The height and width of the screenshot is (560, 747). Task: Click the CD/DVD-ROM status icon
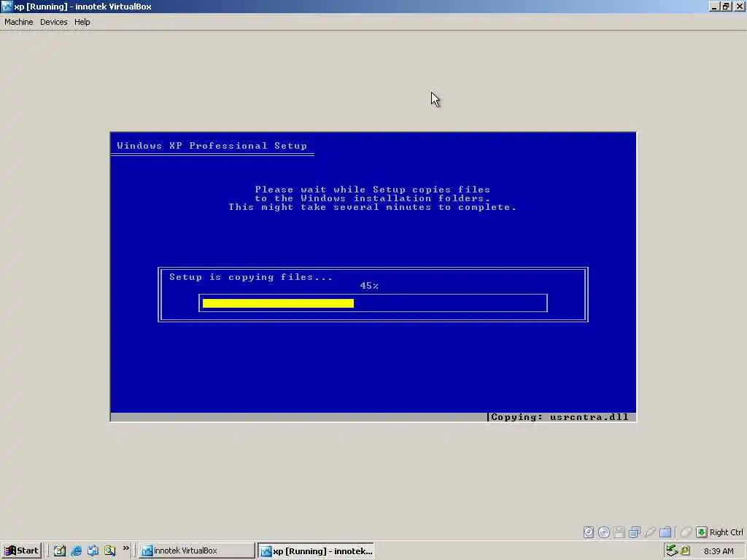[x=604, y=532]
